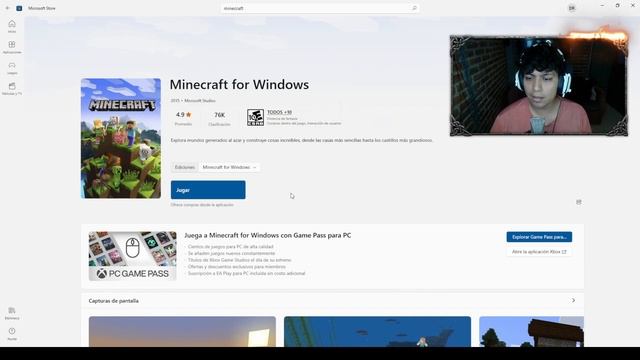
Task: Click Capturas de pantalla heading
Action: (113, 301)
